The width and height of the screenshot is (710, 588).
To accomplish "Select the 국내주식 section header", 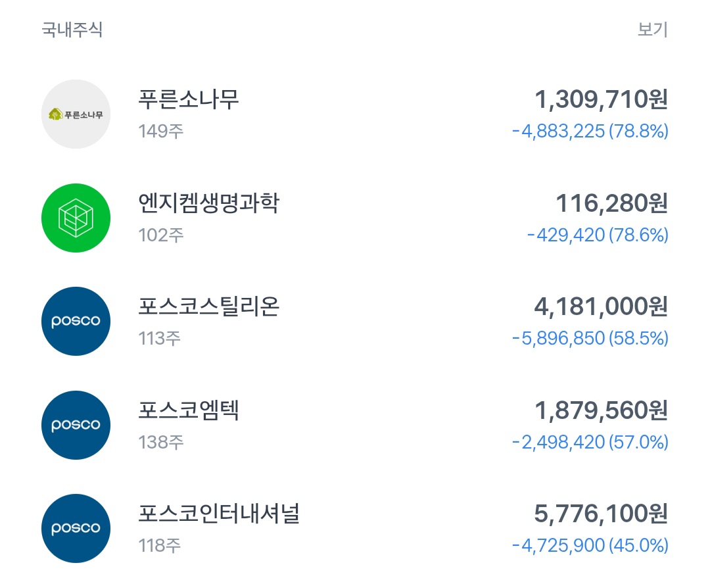I will pos(72,30).
